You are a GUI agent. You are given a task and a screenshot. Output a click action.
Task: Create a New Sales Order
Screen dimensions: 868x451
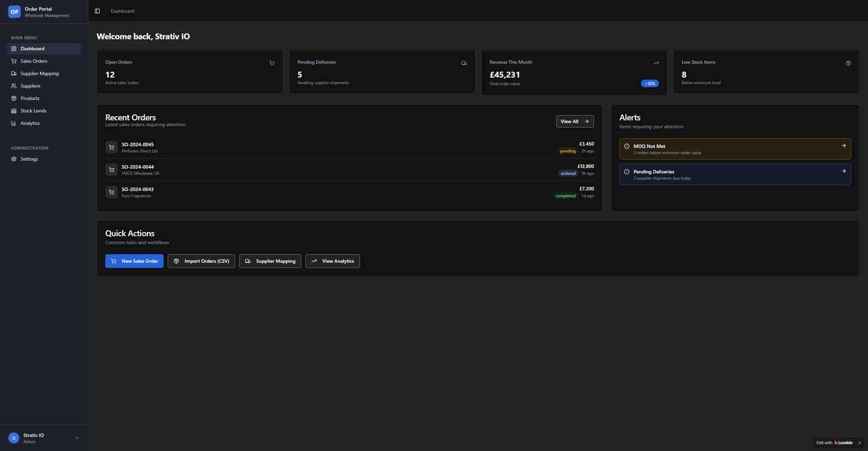(134, 261)
